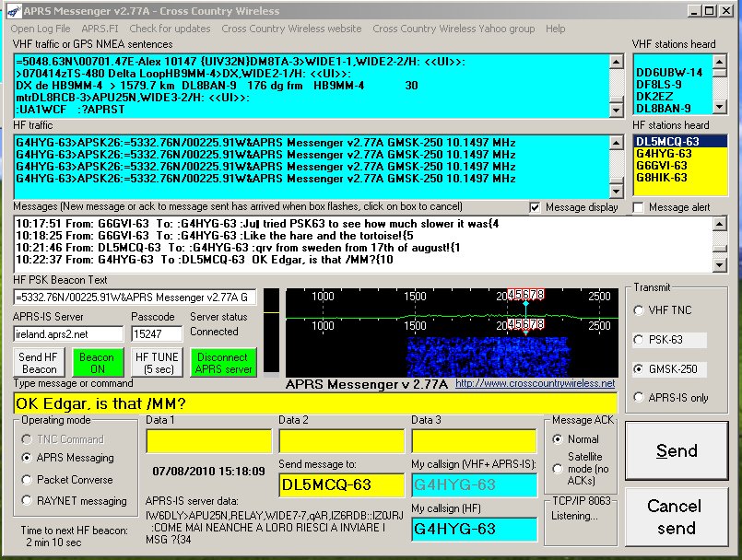The image size is (742, 560).
Task: Click the Data 2 yellow field
Action: coord(342,441)
